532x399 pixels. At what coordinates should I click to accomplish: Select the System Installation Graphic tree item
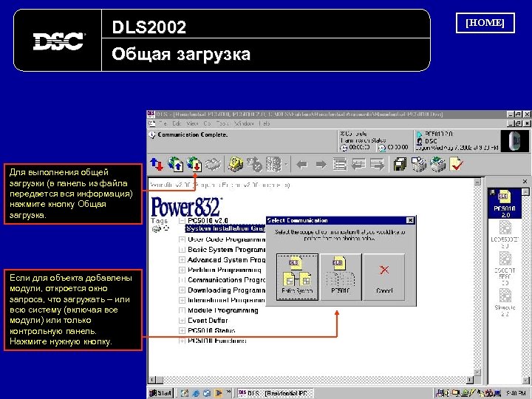click(x=225, y=228)
